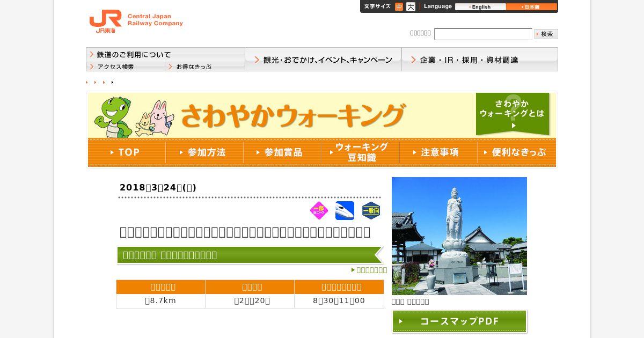Open さわやかウォーキングとは green button

coord(513,114)
